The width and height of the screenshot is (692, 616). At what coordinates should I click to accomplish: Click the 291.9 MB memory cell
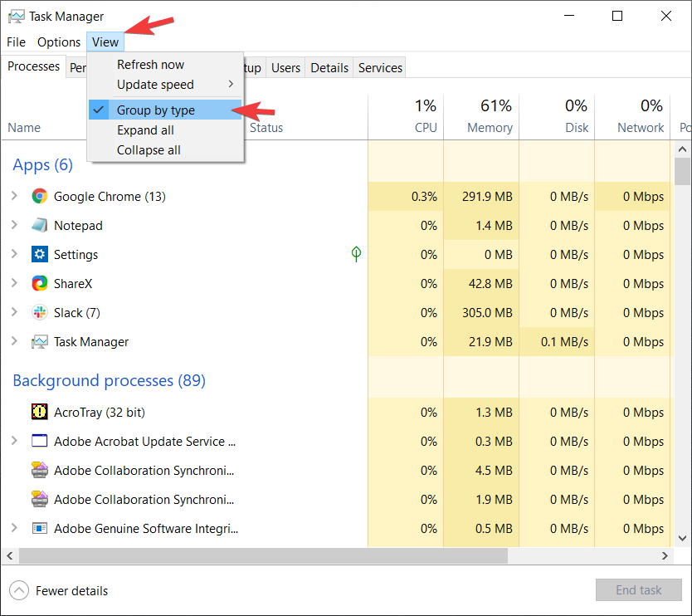pyautogui.click(x=481, y=196)
